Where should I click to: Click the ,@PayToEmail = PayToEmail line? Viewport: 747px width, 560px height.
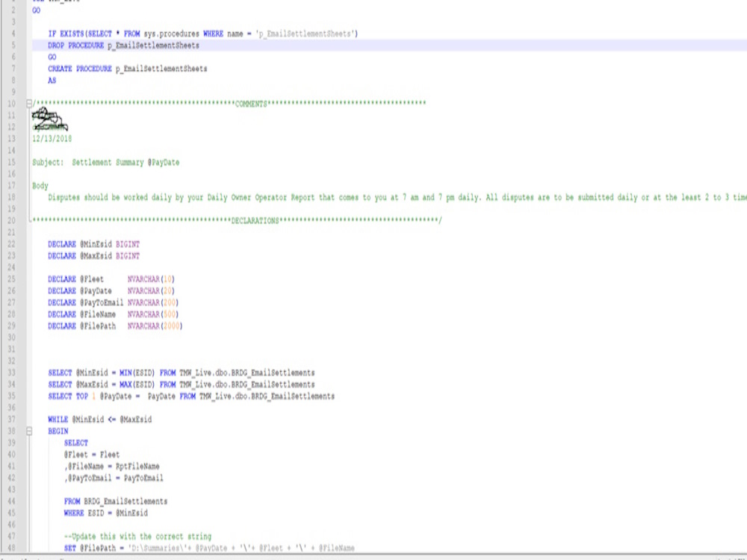tap(114, 478)
